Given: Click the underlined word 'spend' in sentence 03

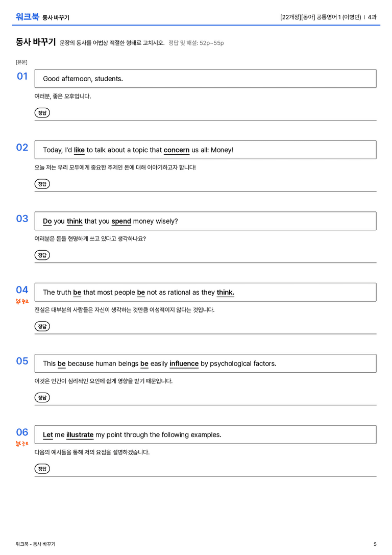Looking at the screenshot, I should click(121, 221).
